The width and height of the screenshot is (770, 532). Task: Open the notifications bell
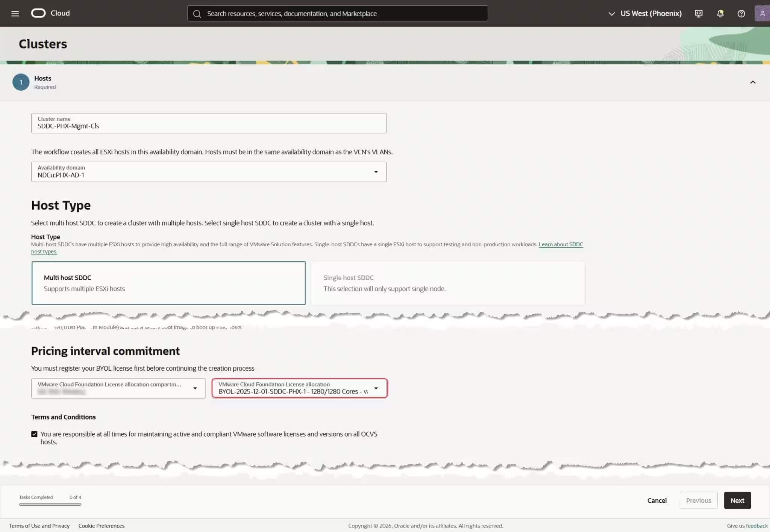[x=720, y=13]
